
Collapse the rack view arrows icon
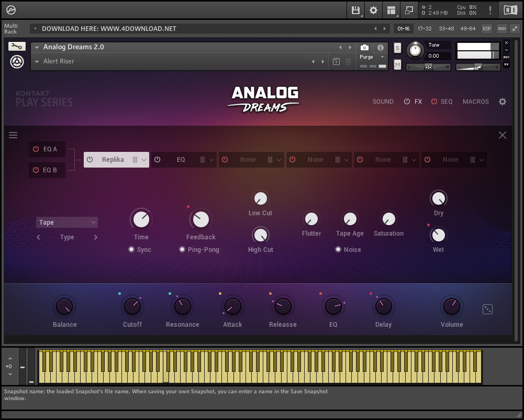(515, 28)
